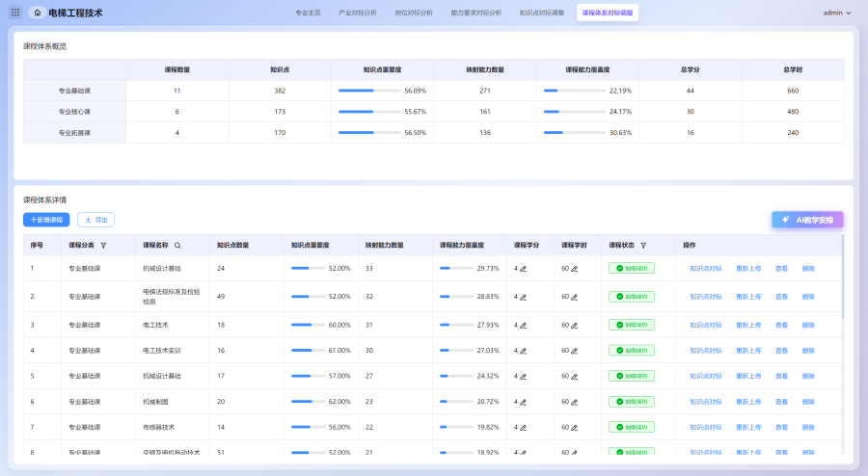Open the 知识点对标调整 tab

click(x=541, y=13)
